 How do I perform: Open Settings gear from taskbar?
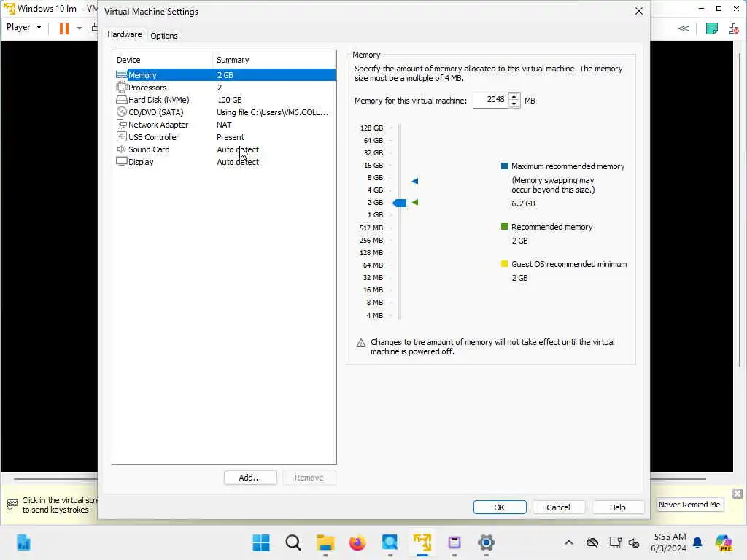(487, 542)
